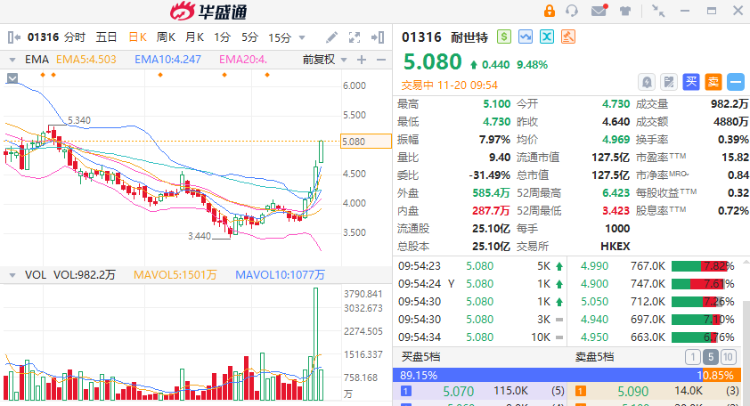Image resolution: width=750 pixels, height=406 pixels.
Task: Click the blue trend-line badge icon
Action: click(x=525, y=37)
